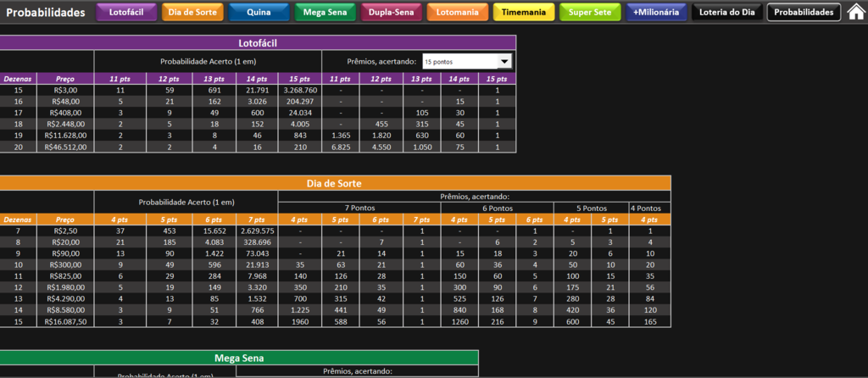Select the 204.297 probability cell

click(x=299, y=101)
